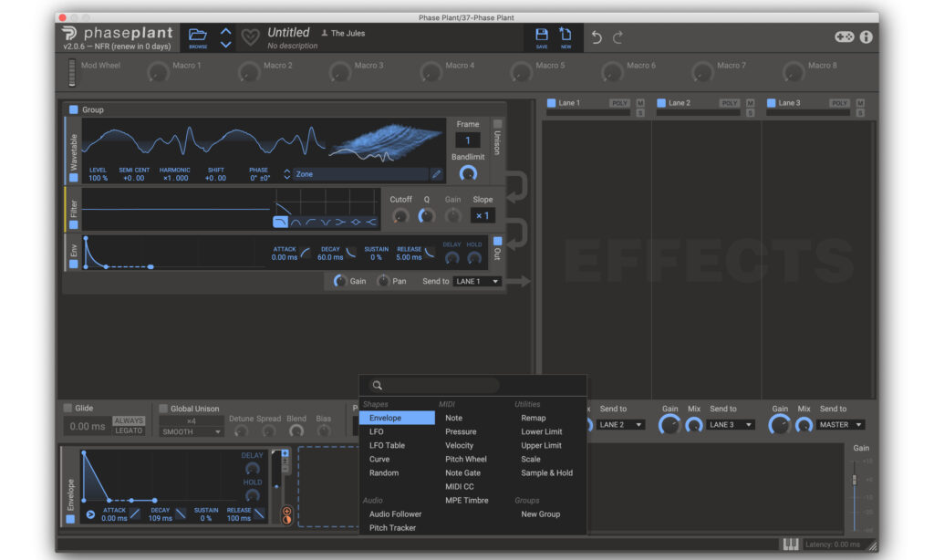
Task: Click the Bandlimit knob
Action: pyautogui.click(x=468, y=173)
